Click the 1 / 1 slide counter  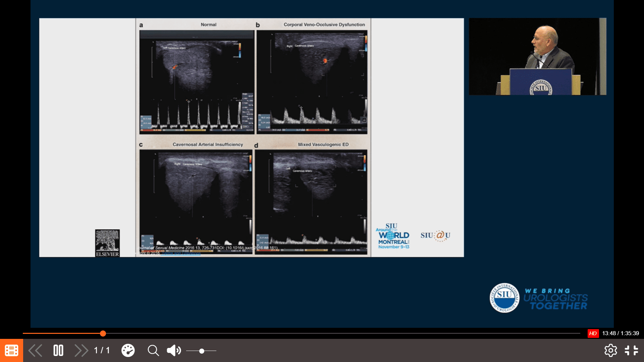[102, 351]
